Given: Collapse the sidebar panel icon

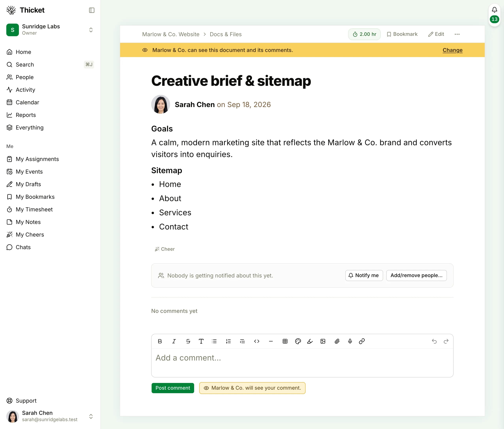Looking at the screenshot, I should [x=92, y=10].
